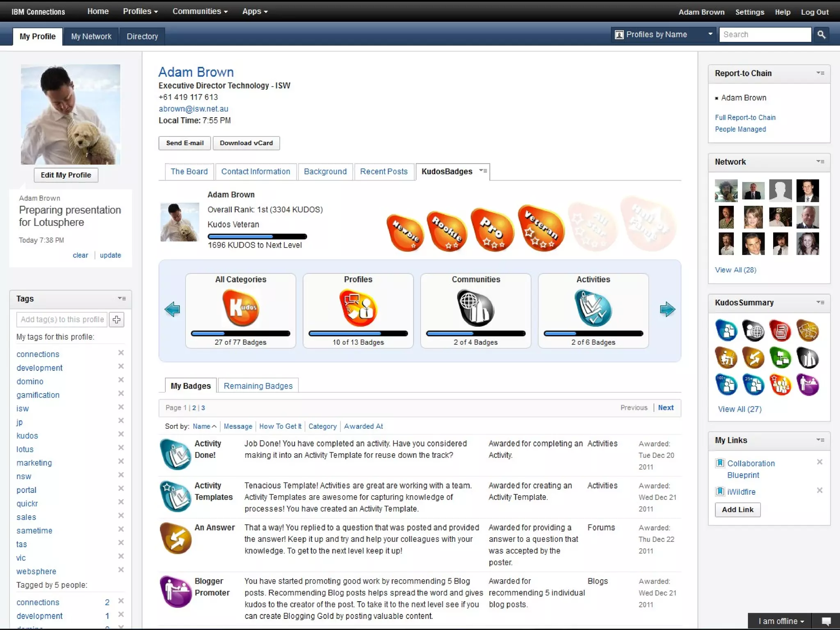Switch to the Remaining Badges tab
Viewport: 840px width, 630px height.
pos(258,386)
